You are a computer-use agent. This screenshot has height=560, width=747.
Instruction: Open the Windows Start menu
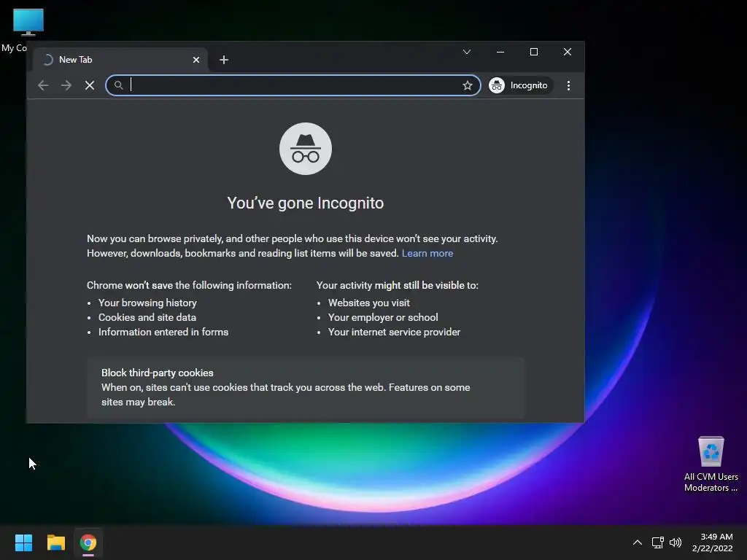[x=23, y=542]
